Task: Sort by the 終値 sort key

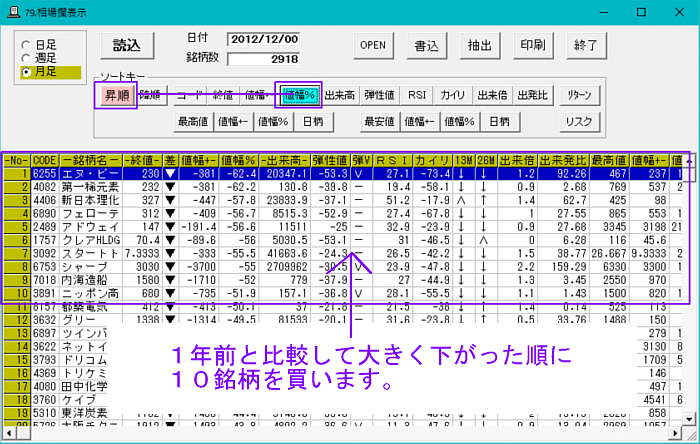Action: pos(223,95)
